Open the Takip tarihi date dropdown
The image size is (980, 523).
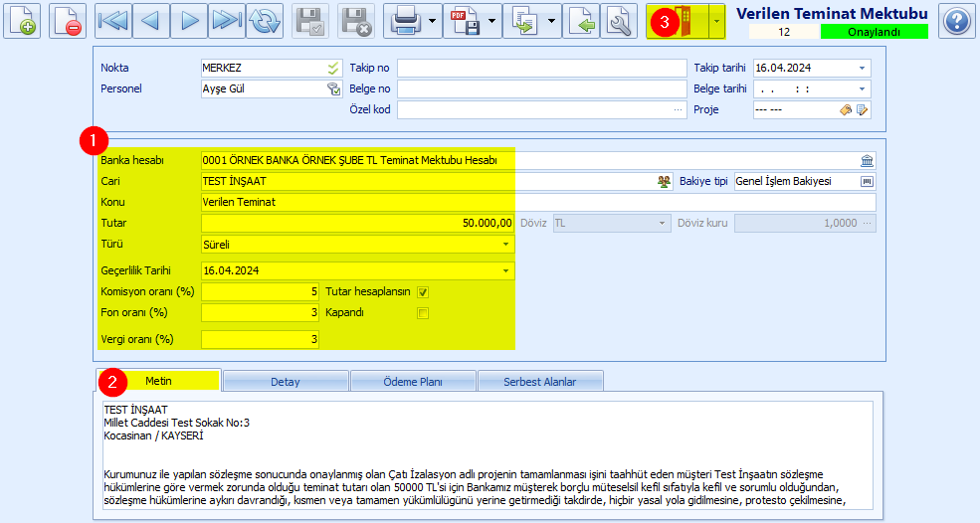tap(862, 68)
